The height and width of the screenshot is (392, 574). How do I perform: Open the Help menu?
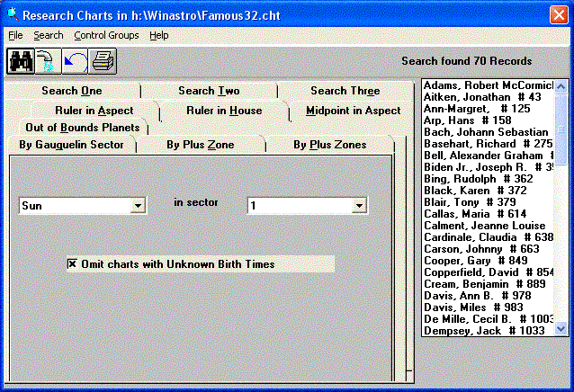[x=159, y=35]
